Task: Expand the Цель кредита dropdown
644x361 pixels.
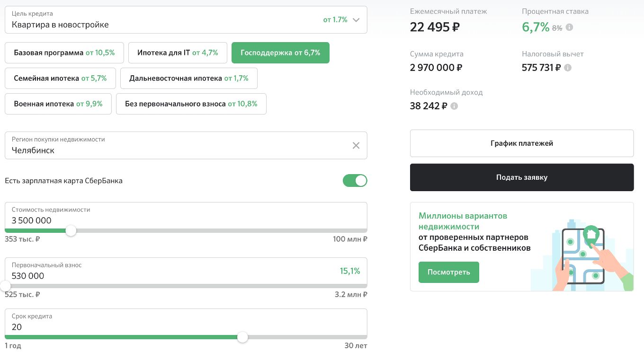Action: tap(356, 20)
